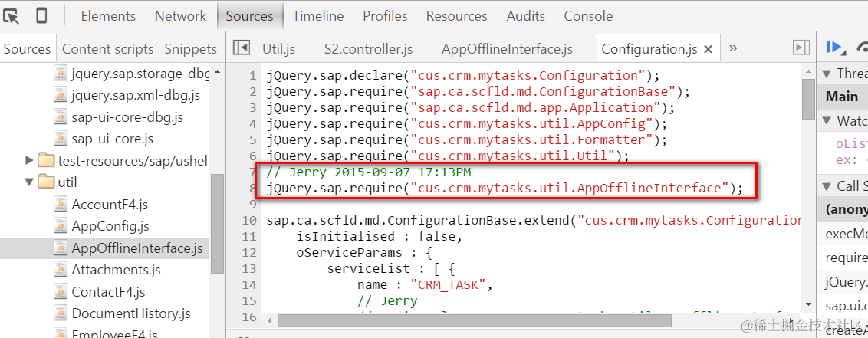
Task: Open jquery.sap.storage-dbg file in tree
Action: [x=140, y=74]
